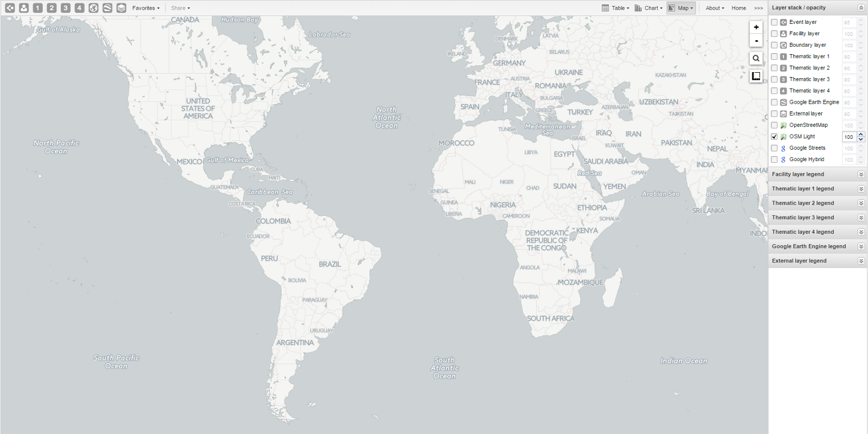Click the External layer stack icon in toolbar

121,8
